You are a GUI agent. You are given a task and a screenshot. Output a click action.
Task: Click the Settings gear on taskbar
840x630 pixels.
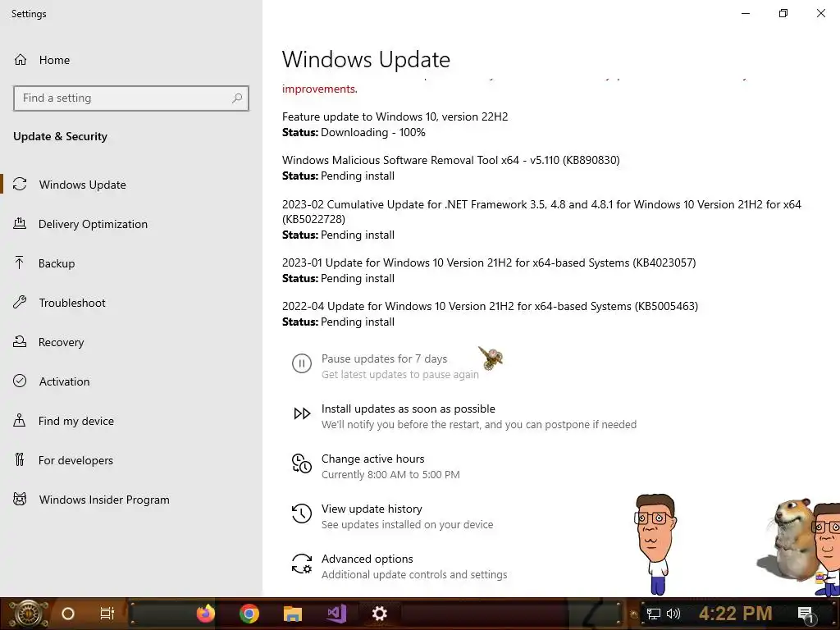[x=379, y=614]
